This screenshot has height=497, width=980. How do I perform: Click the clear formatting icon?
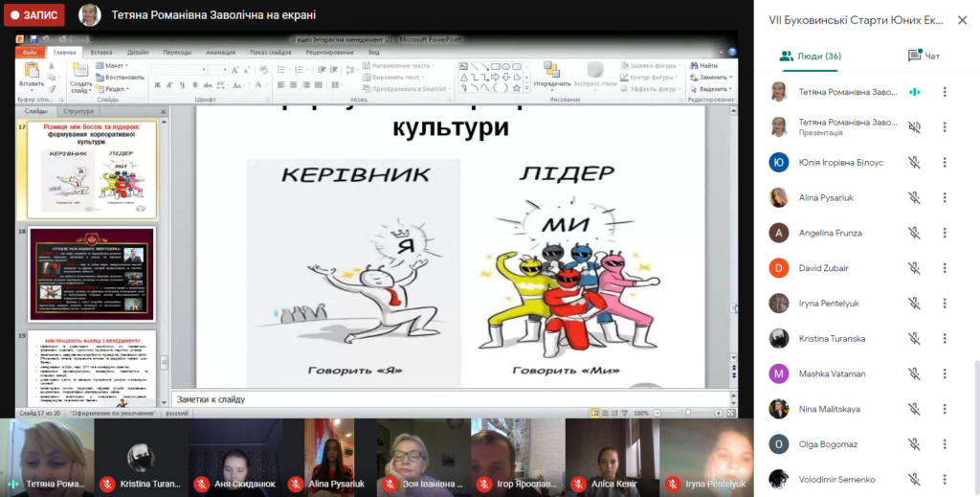264,70
